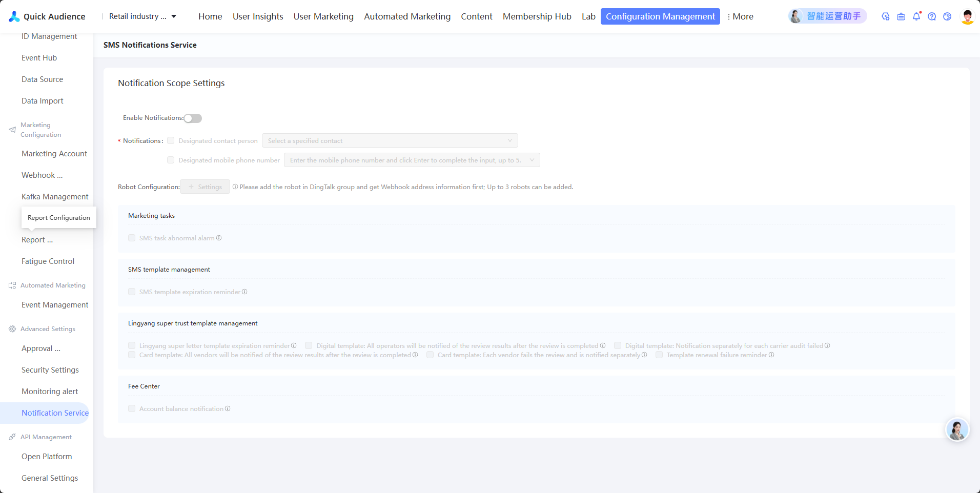Open Open Platform in sidebar

tap(47, 457)
